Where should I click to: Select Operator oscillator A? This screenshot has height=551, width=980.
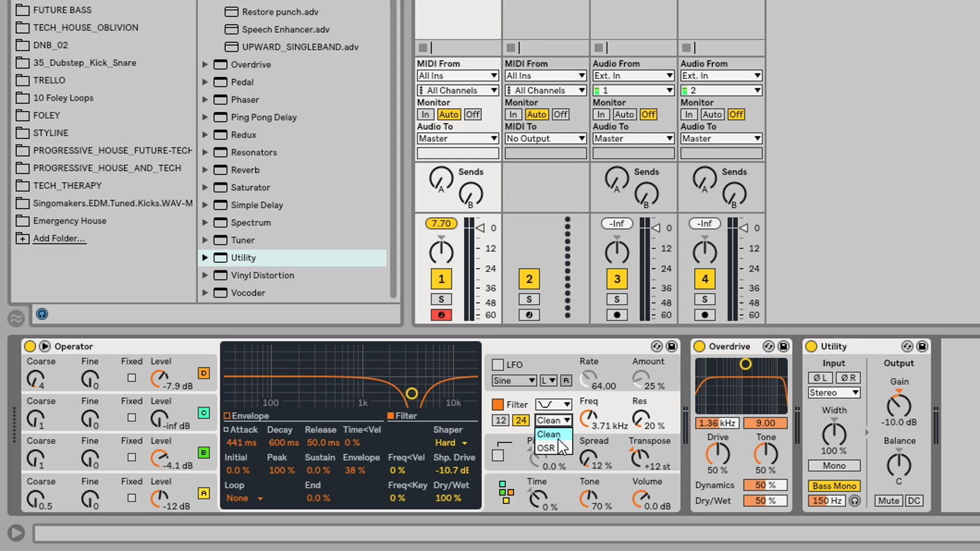204,493
